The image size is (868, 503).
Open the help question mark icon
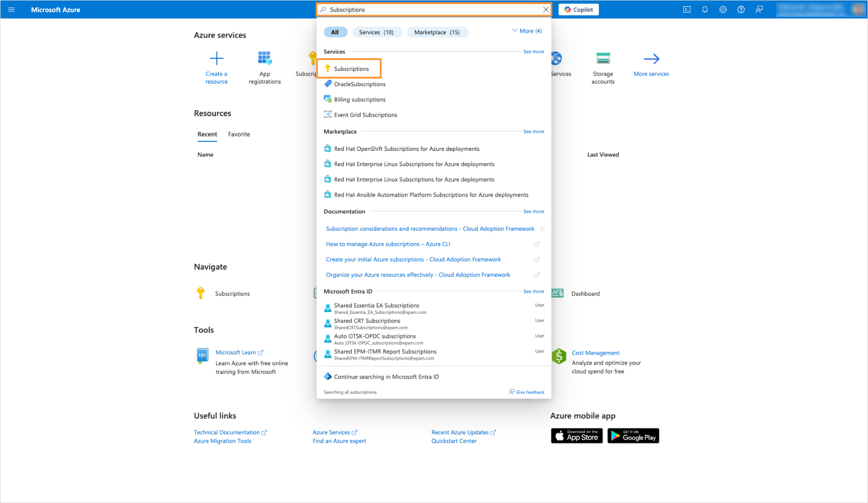pyautogui.click(x=741, y=9)
